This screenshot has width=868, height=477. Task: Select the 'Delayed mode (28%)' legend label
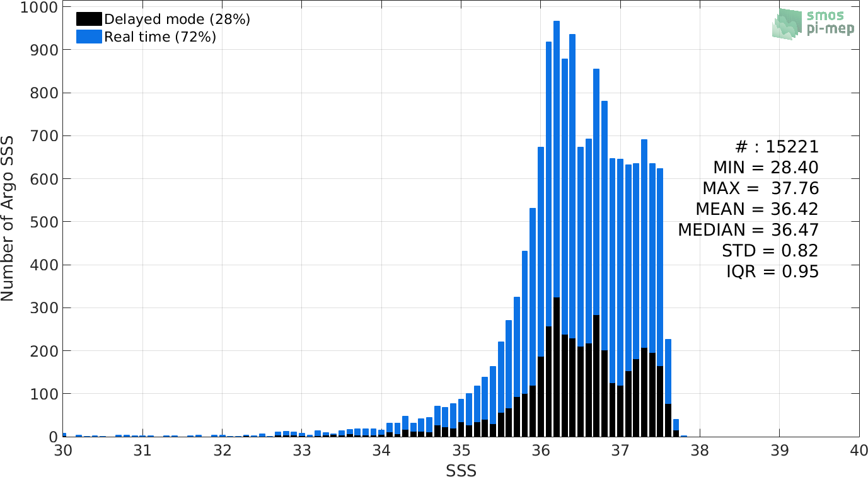(177, 20)
